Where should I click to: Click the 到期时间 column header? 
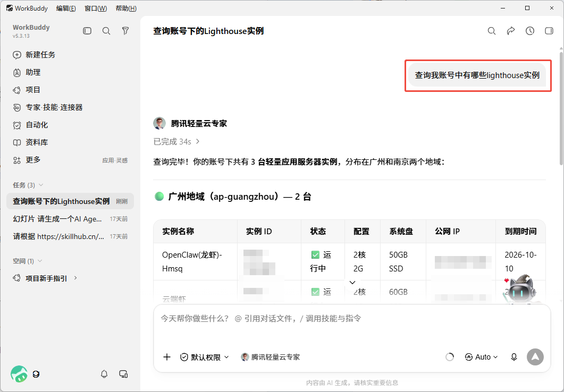point(521,232)
